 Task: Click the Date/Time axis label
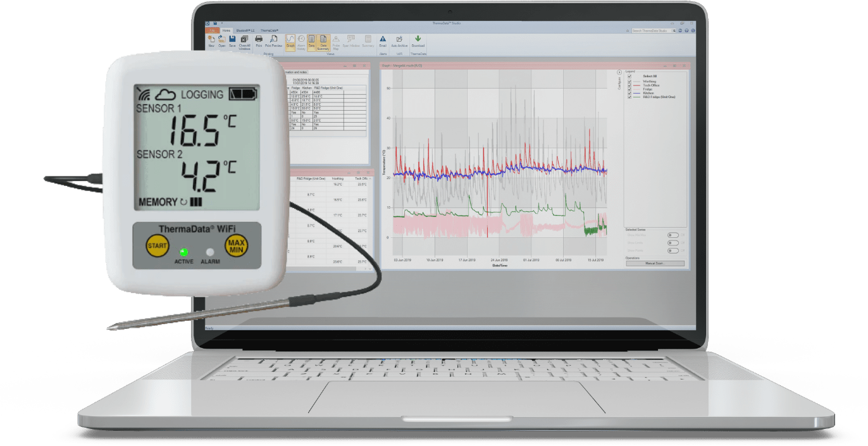(500, 266)
